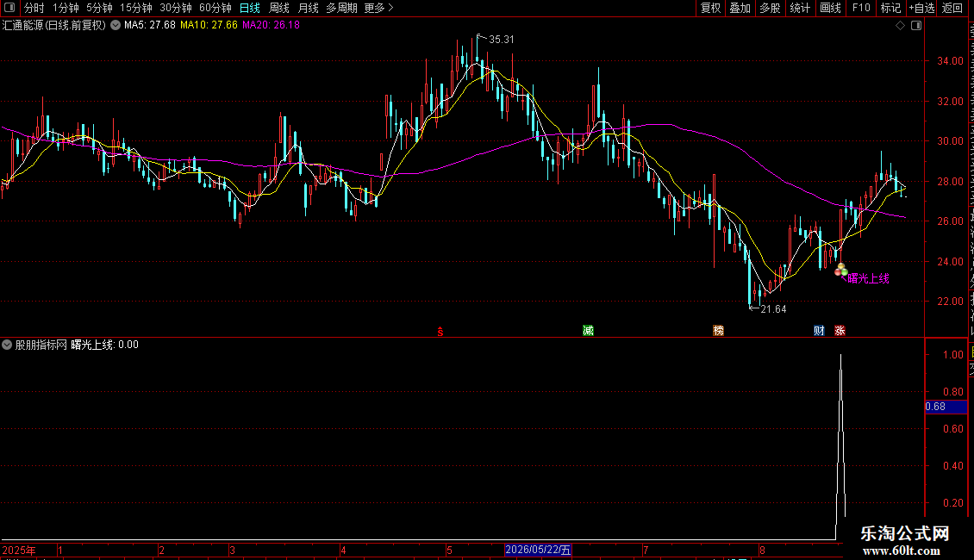
Task: Click the red S marker on timeline
Action: [x=440, y=332]
